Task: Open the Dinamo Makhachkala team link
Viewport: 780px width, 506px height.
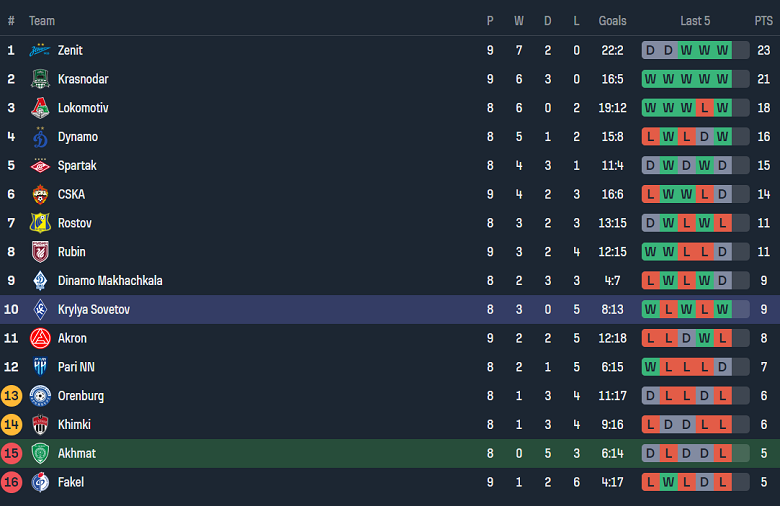Action: 110,281
